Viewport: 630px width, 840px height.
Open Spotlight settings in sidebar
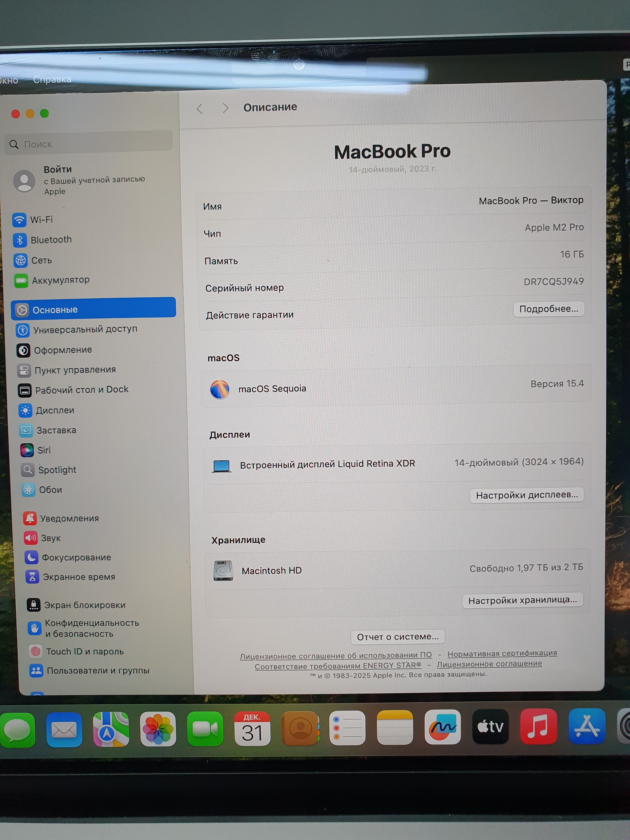point(57,470)
